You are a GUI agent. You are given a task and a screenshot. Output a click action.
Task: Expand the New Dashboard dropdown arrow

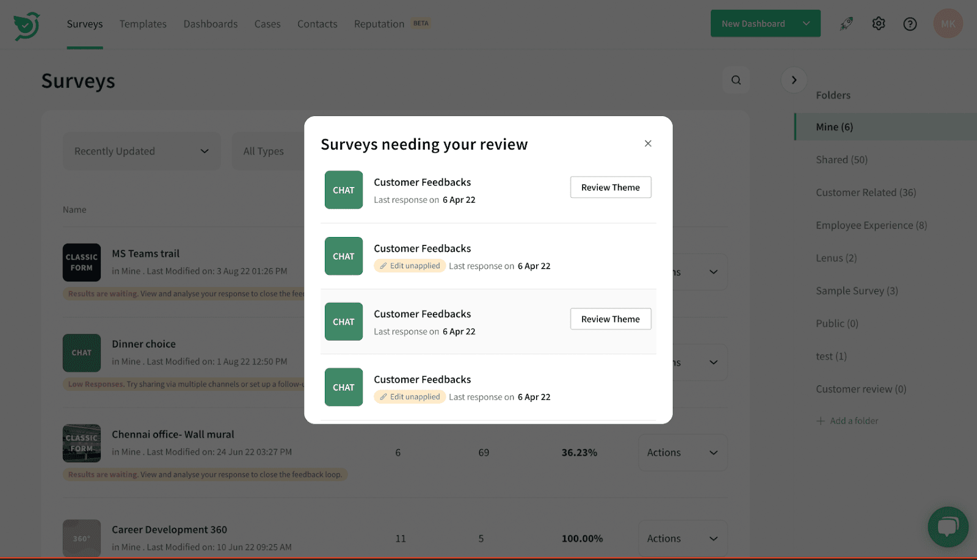[x=806, y=24]
